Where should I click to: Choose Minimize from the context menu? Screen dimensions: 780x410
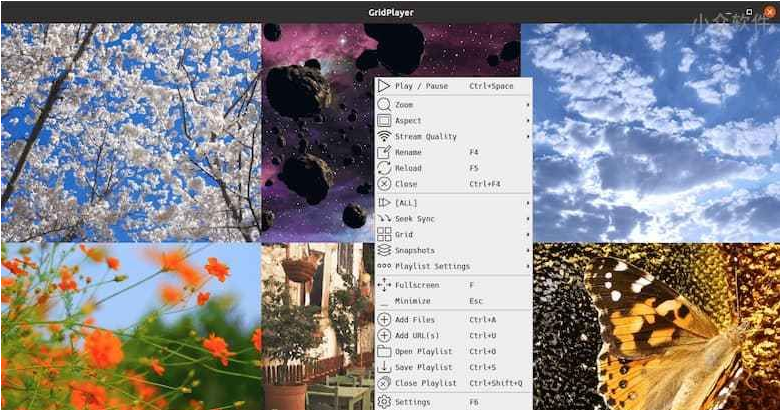[413, 301]
